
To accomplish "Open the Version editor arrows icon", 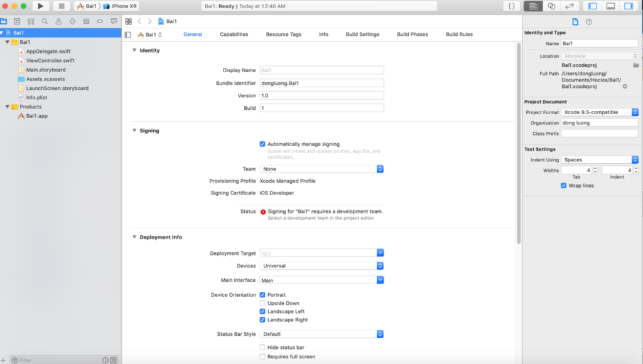I will coord(570,6).
